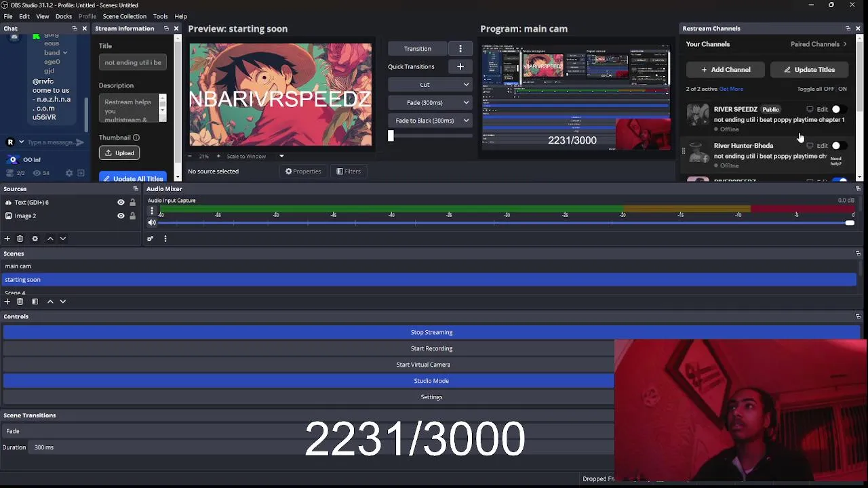868x488 pixels.
Task: Click the Transition button in studio mode
Action: [418, 49]
